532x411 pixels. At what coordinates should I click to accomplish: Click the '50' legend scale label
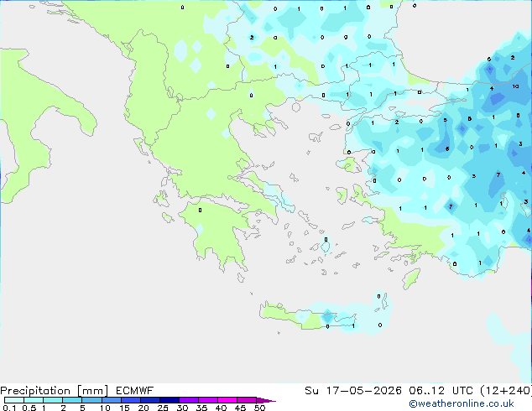(259, 408)
